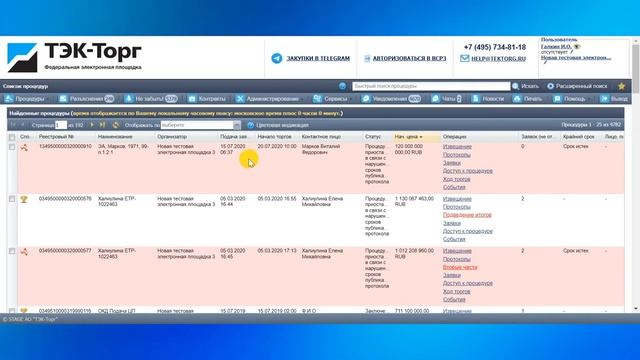640x360 pixels.
Task: Click the Telegram paper-plane icon
Action: 276,58
